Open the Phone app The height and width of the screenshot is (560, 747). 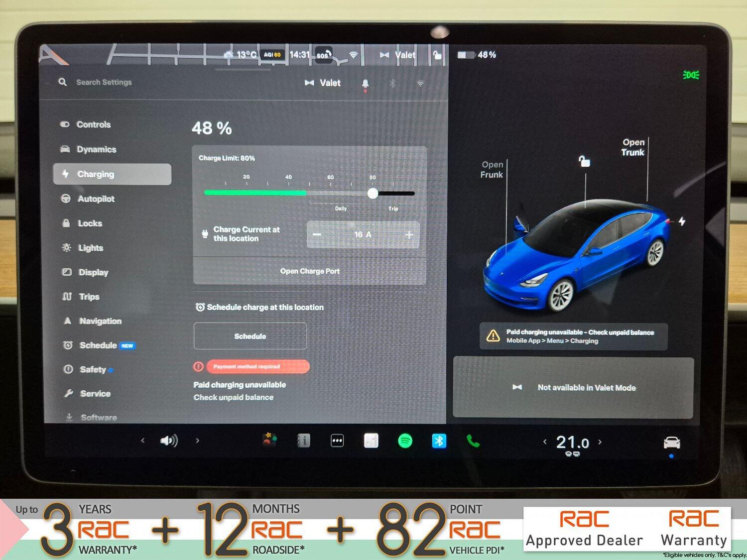(x=473, y=441)
